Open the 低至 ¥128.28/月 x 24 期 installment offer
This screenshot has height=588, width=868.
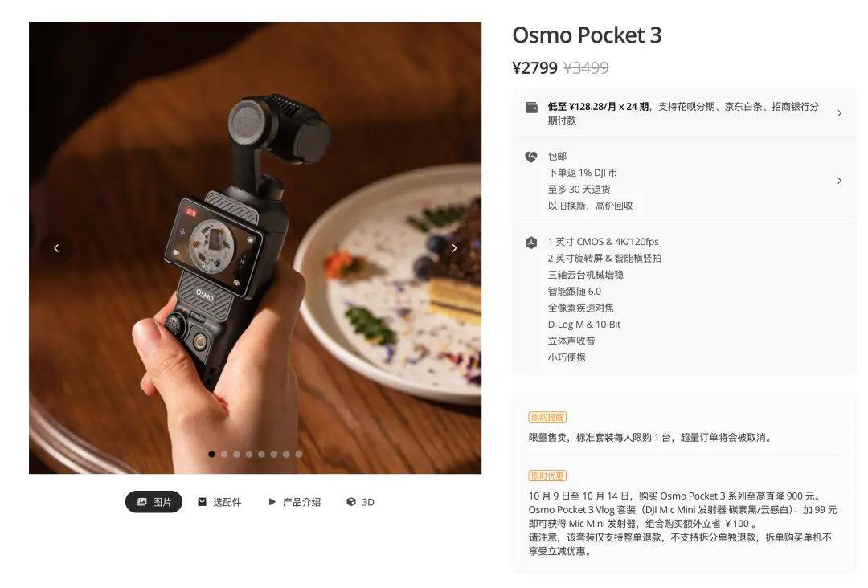pyautogui.click(x=599, y=107)
